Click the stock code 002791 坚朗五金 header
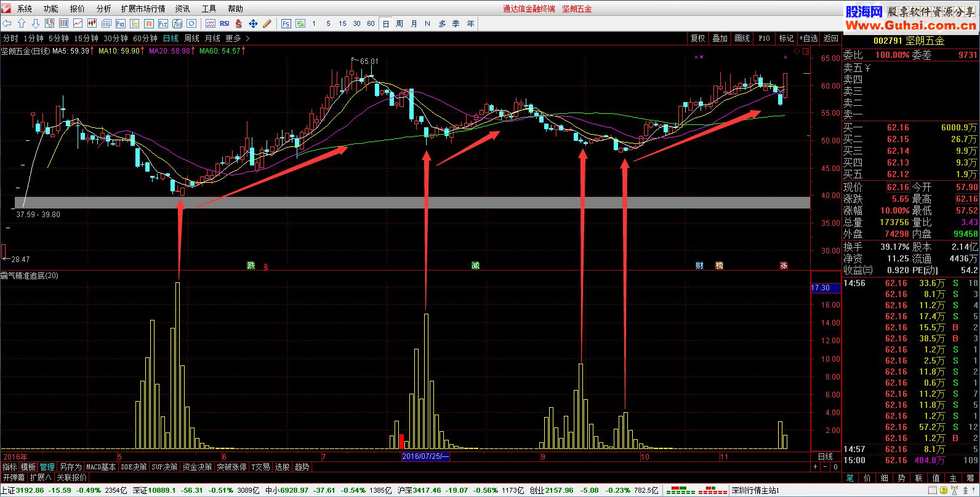Image resolution: width=980 pixels, height=497 pixels. tap(909, 41)
